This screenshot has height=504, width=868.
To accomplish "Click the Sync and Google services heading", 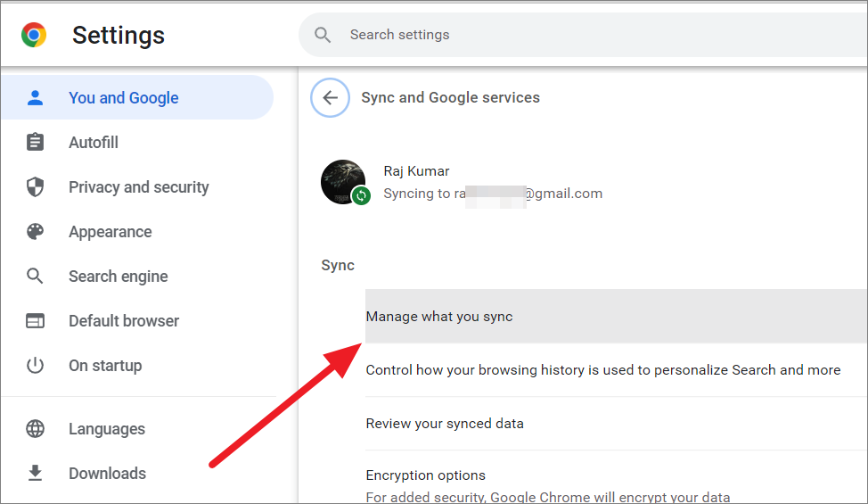I will pos(451,97).
